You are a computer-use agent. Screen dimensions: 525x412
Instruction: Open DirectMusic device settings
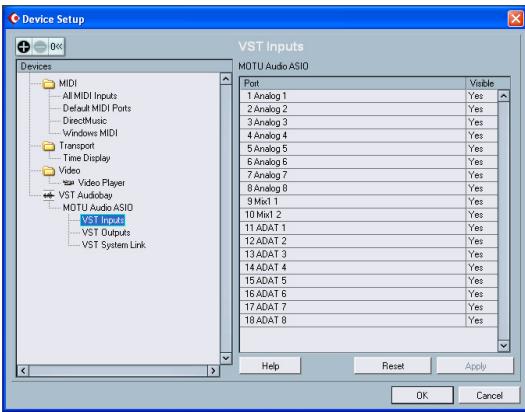pos(85,120)
